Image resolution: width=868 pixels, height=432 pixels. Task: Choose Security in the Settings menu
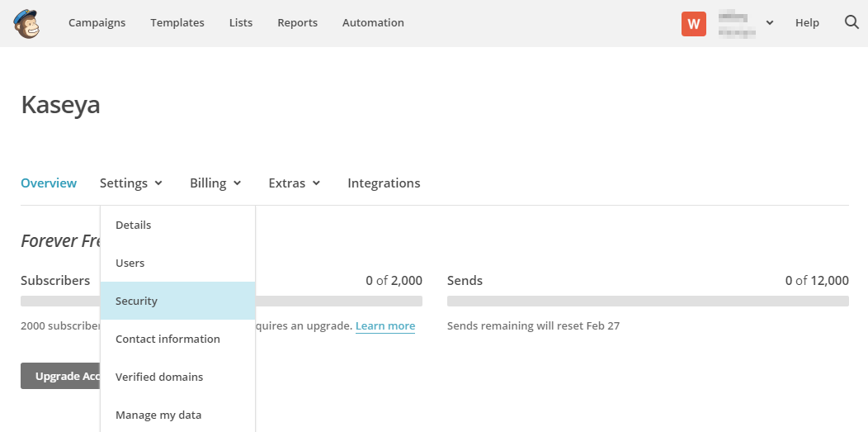coord(177,301)
